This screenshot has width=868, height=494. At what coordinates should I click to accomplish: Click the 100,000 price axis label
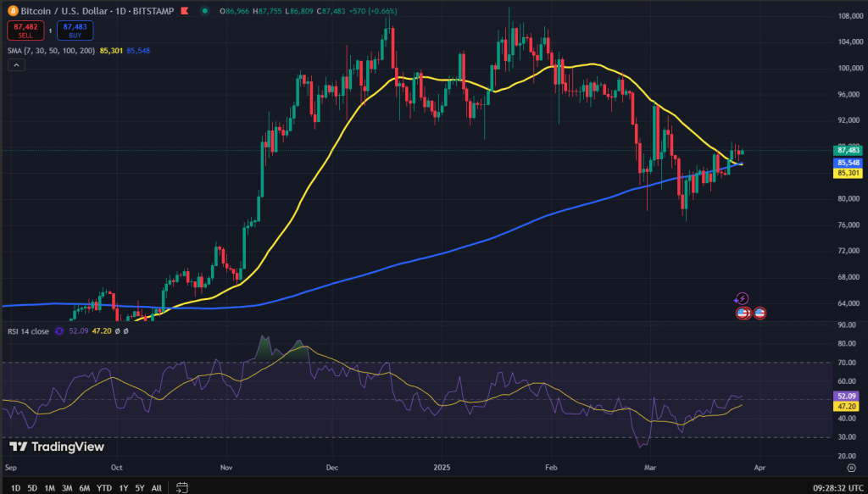click(x=849, y=68)
